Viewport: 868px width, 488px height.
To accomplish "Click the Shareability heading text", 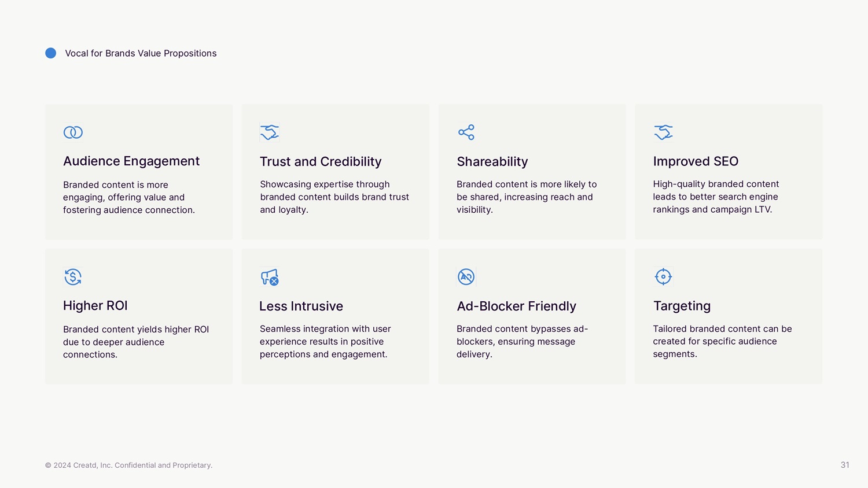I will click(492, 161).
